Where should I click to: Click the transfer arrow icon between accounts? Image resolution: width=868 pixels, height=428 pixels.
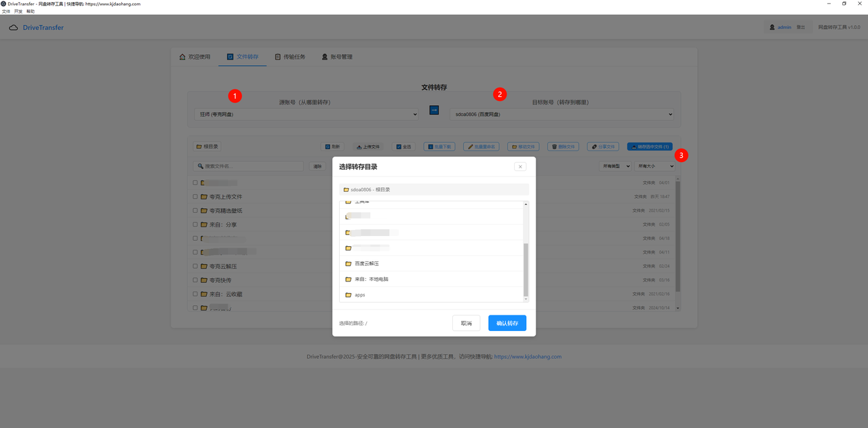(x=434, y=111)
